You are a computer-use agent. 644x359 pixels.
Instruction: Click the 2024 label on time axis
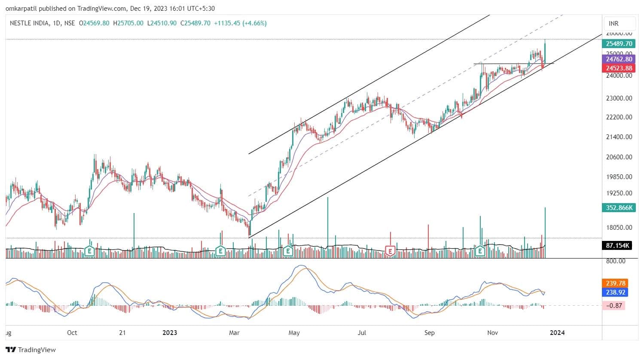(557, 332)
